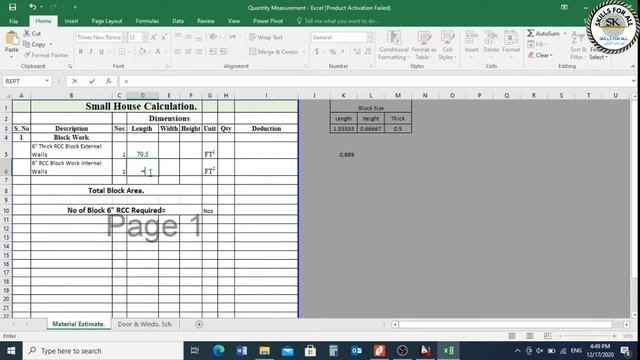
Task: Click the Increase Font Size icon
Action: 153,37
